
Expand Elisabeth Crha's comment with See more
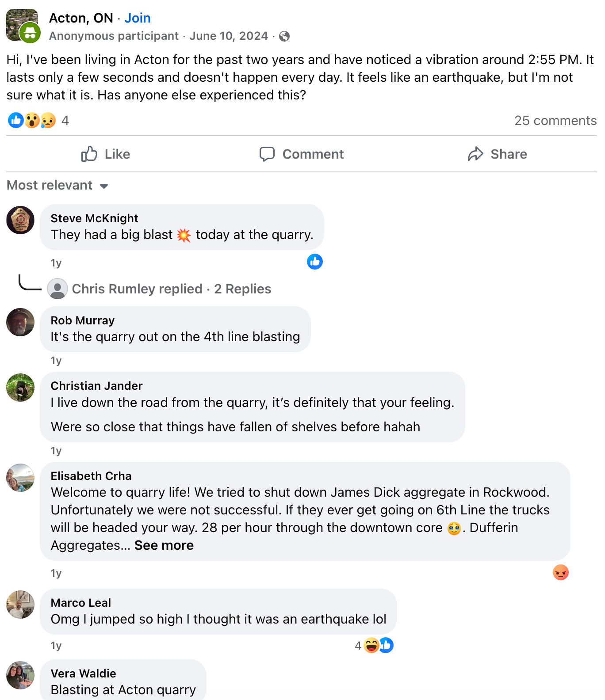164,545
